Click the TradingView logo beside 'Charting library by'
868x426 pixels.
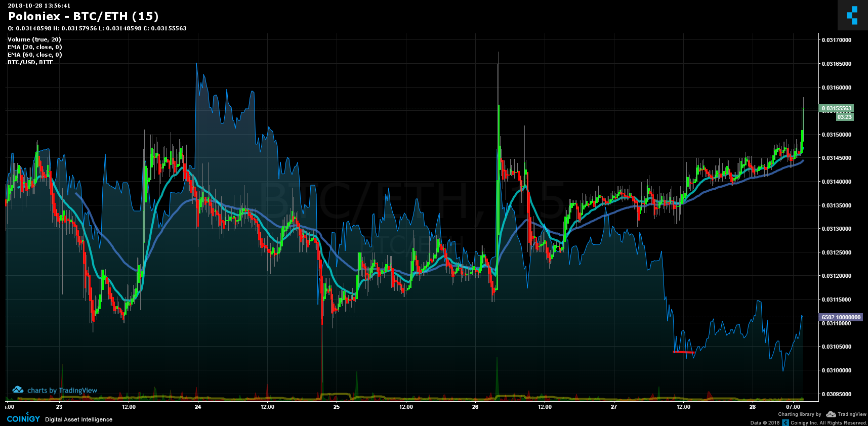point(846,414)
